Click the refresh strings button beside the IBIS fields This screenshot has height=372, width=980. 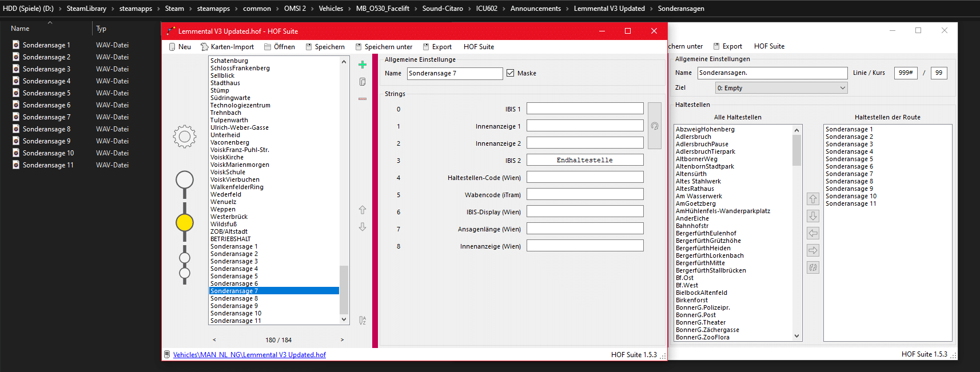[x=655, y=126]
